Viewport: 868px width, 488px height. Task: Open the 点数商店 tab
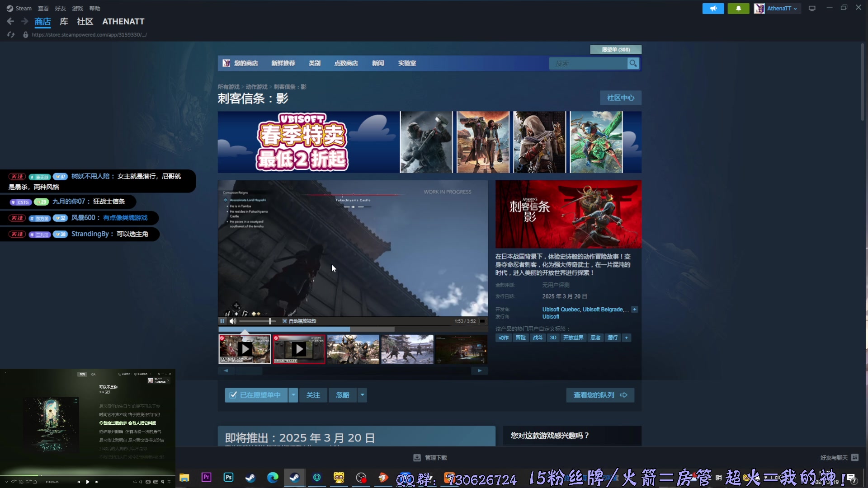346,63
